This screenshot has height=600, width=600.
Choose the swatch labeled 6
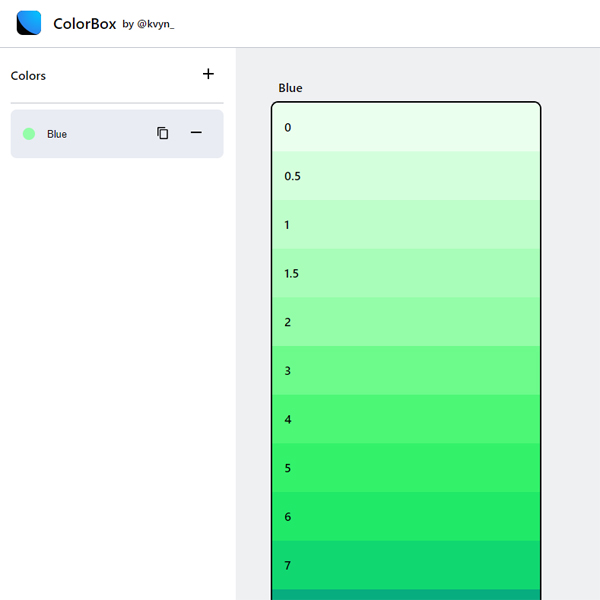406,516
